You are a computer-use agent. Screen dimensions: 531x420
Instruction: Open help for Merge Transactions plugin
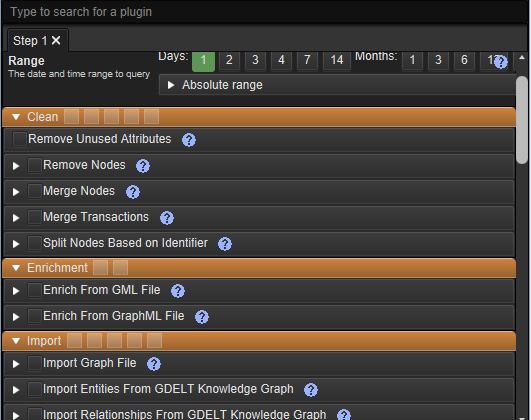coord(167,218)
